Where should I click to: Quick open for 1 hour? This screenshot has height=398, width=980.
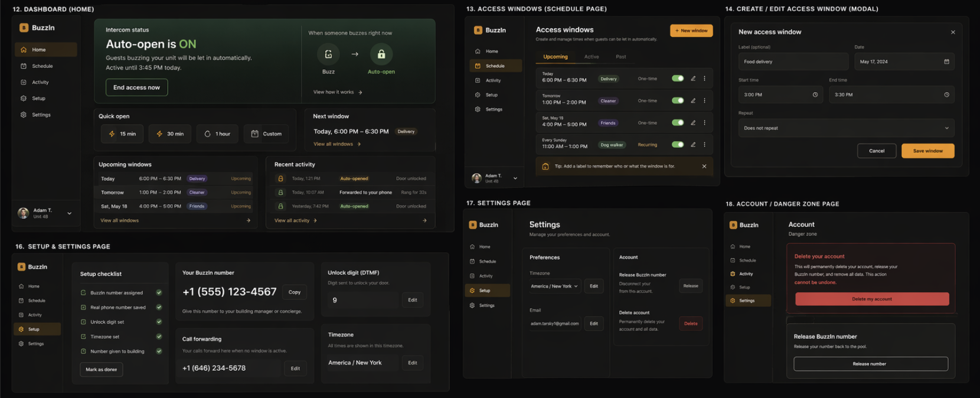pos(217,134)
